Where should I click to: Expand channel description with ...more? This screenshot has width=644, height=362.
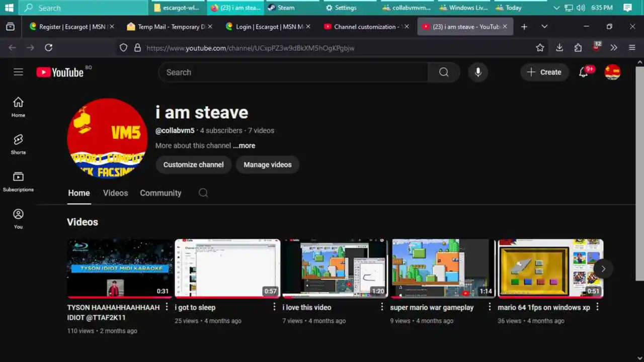pos(244,146)
